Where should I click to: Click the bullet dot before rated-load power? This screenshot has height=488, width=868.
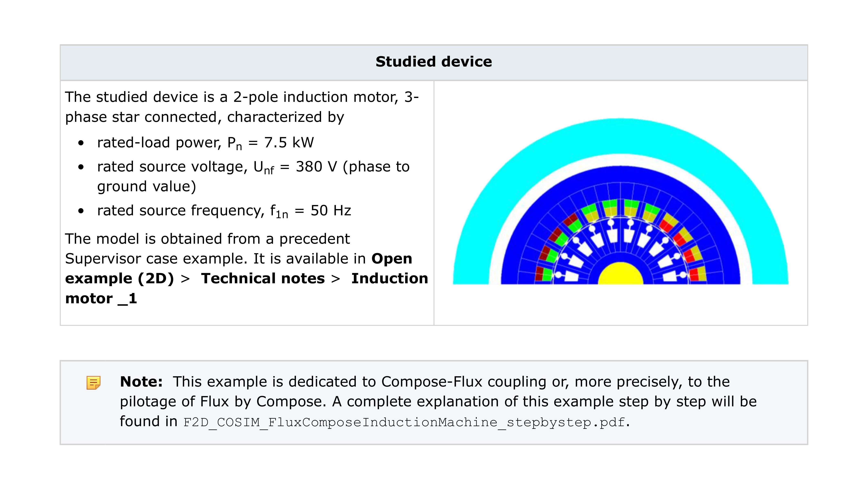tap(81, 143)
